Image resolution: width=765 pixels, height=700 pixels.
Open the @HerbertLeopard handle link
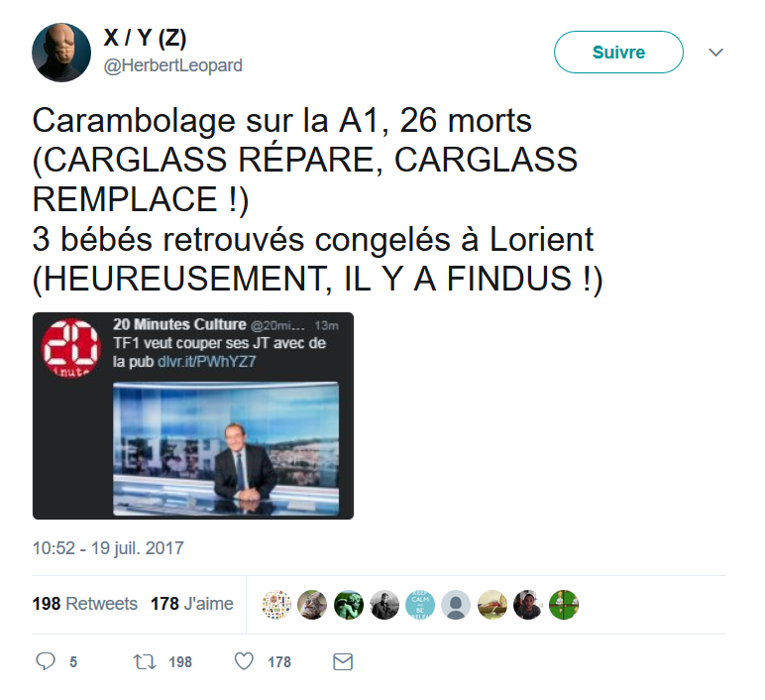tap(172, 65)
